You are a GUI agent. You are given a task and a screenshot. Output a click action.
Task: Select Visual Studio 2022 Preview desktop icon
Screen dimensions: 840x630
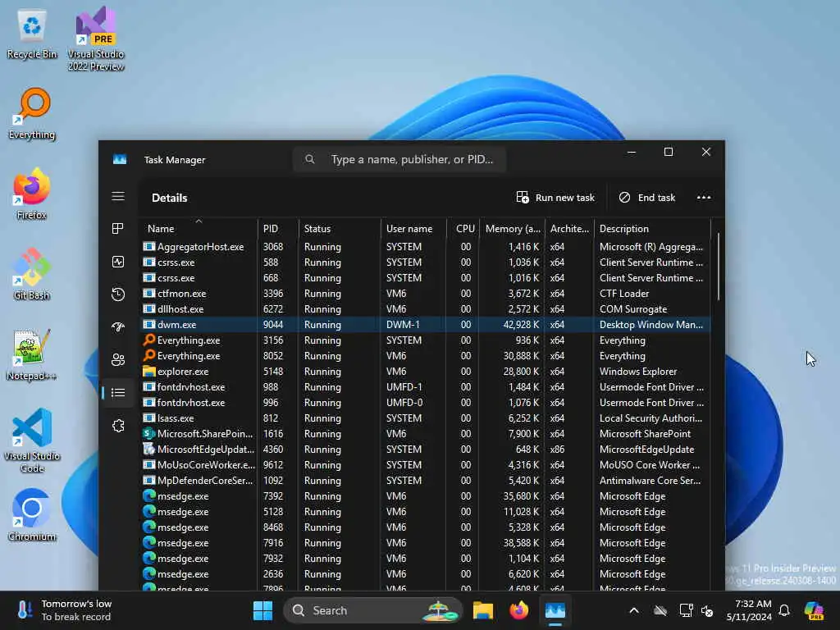point(96,39)
